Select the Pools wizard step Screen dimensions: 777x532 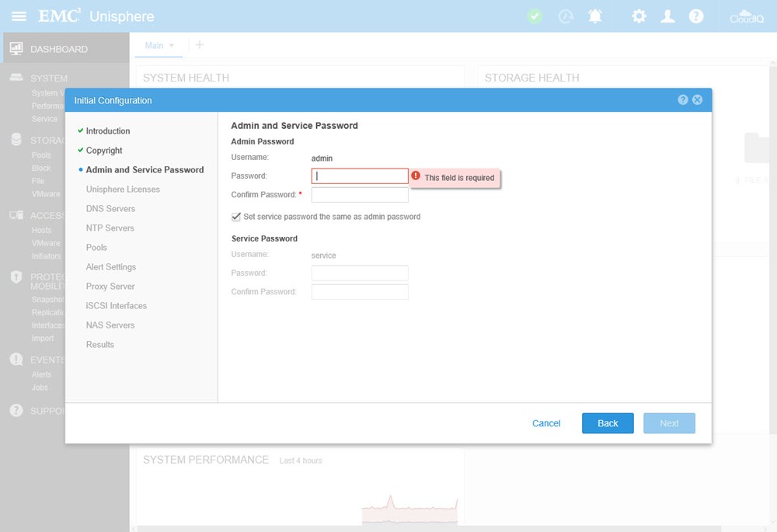click(x=96, y=247)
